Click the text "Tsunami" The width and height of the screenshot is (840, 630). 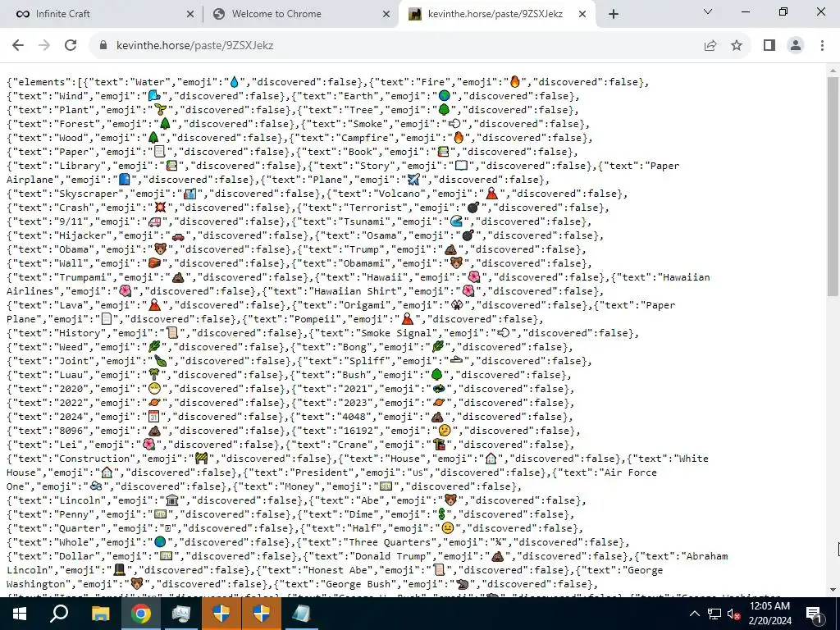(365, 221)
